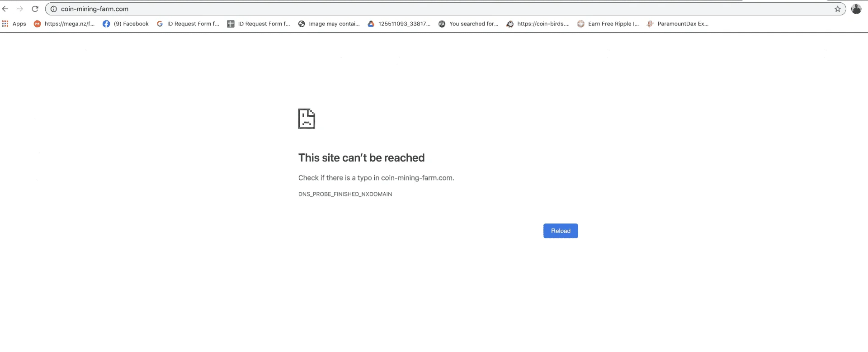Click the sad page error icon
The width and height of the screenshot is (868, 352).
click(x=307, y=119)
